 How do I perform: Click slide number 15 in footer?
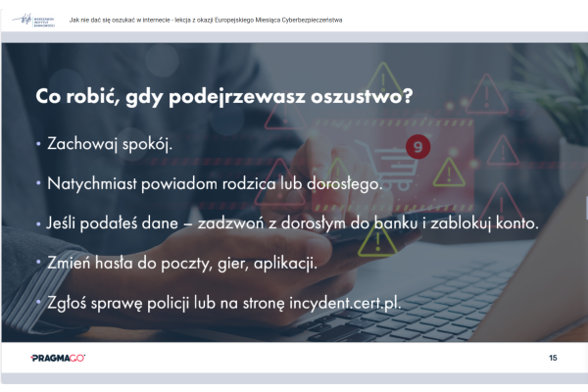[x=553, y=358]
